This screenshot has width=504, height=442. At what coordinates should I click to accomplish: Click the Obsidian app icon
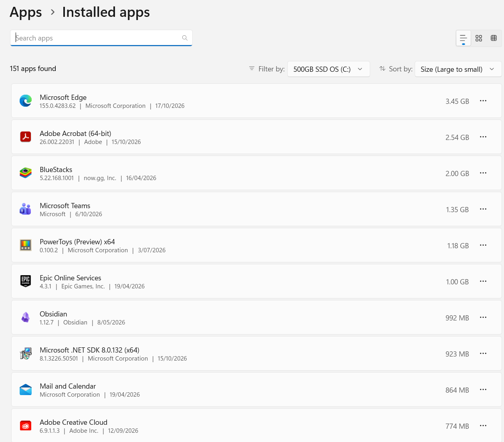[26, 317]
